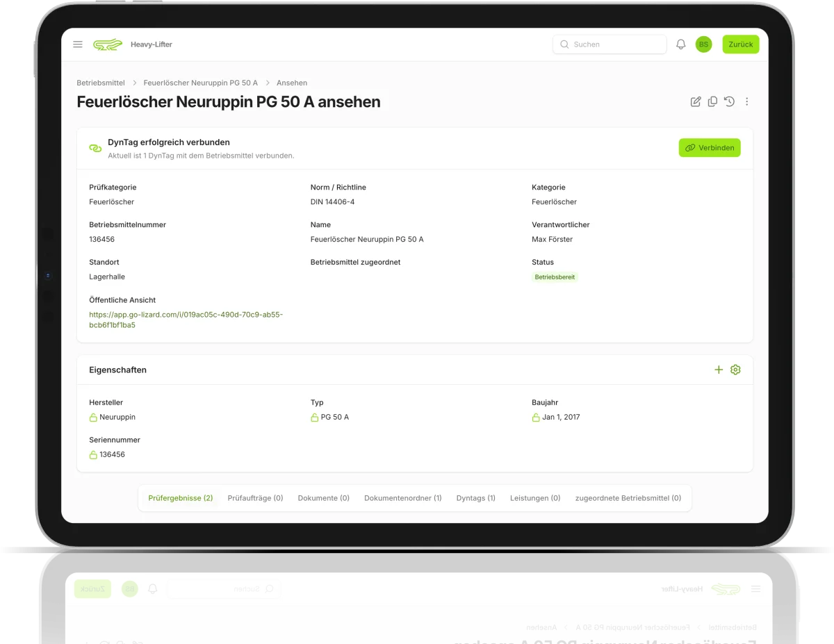Toggle lock on Typ PG 50 A
The height and width of the screenshot is (644, 834).
point(315,418)
